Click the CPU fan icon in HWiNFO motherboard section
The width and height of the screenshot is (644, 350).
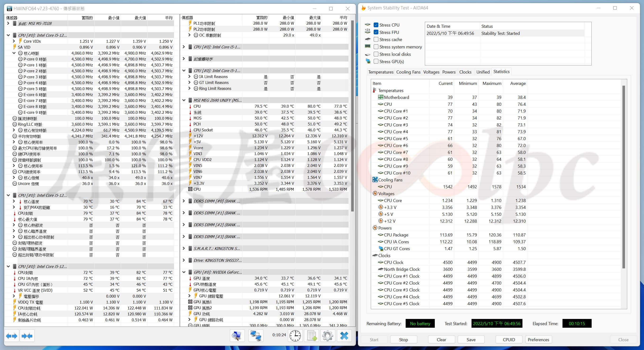190,189
